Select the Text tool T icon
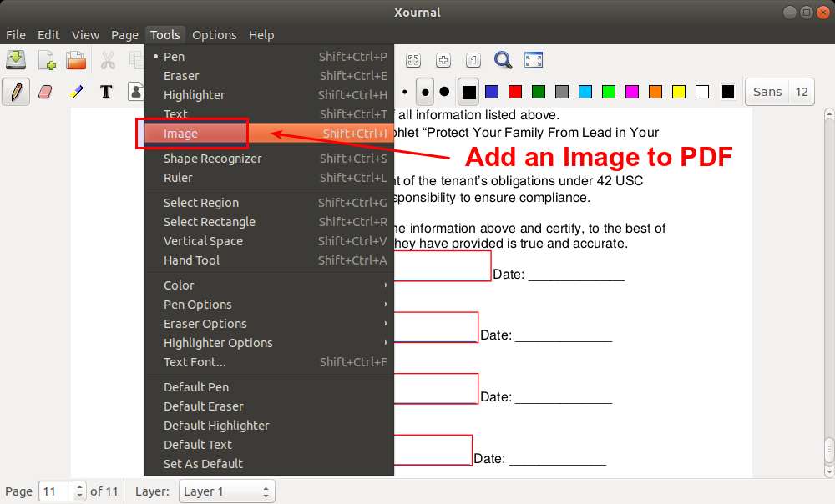The image size is (835, 504). click(x=106, y=92)
